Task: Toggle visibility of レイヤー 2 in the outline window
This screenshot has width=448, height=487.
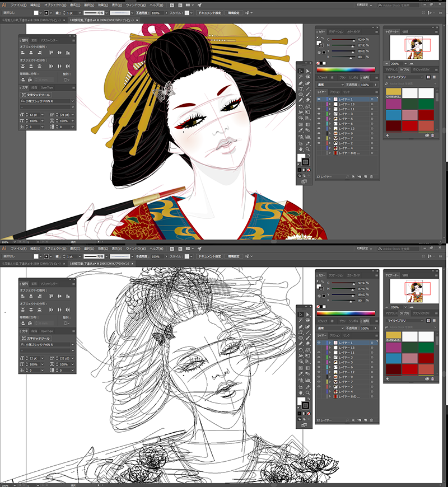Action: point(319,387)
